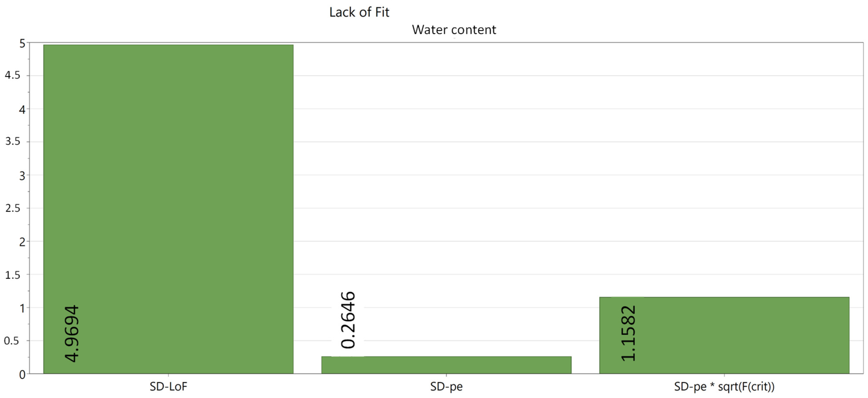This screenshot has width=868, height=398.
Task: Click the "Lack of Fit" chart title
Action: coord(359,12)
